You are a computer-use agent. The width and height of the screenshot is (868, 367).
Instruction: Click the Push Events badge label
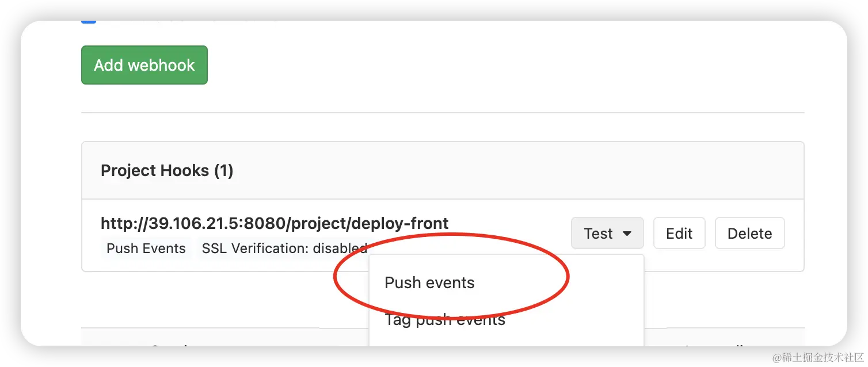pyautogui.click(x=146, y=249)
